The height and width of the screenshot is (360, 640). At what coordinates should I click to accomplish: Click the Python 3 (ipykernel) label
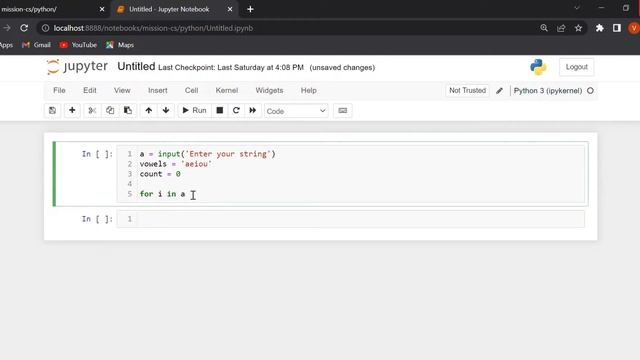[x=548, y=91]
